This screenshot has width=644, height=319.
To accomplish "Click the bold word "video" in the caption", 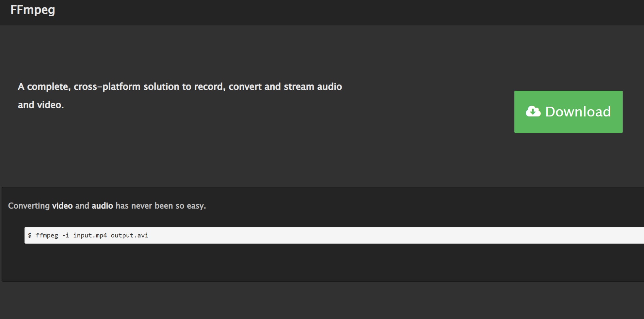I will (62, 206).
